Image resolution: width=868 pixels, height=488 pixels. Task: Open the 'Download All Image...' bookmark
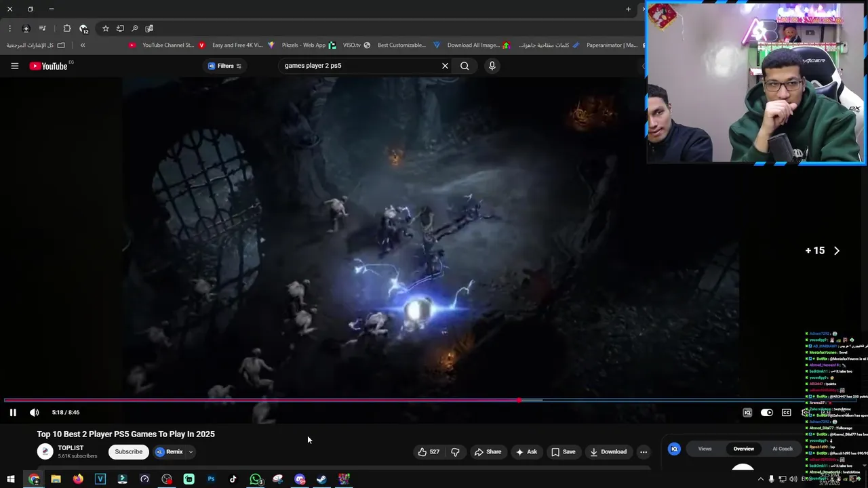tap(467, 45)
